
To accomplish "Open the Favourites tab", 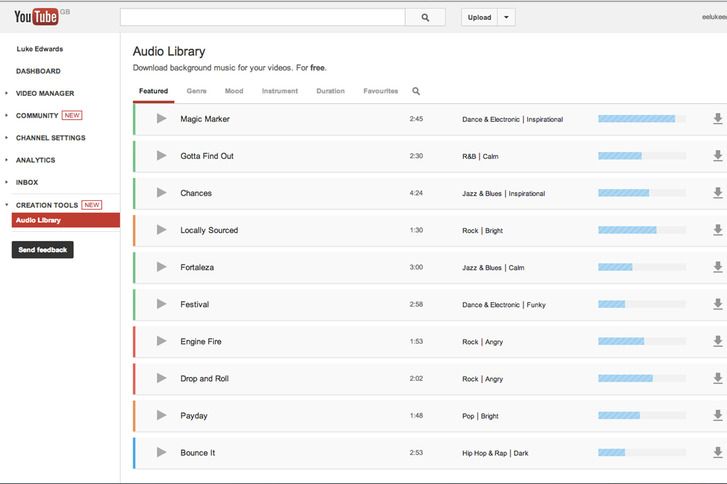I will (380, 91).
